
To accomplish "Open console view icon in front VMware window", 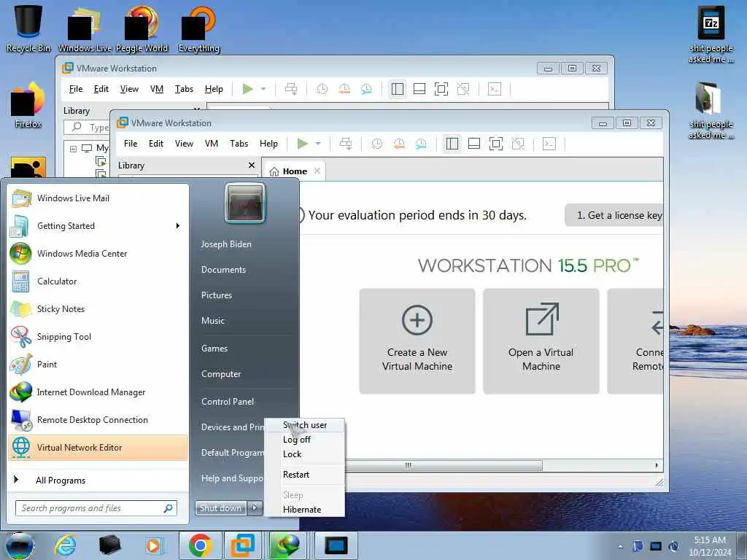I will (549, 144).
